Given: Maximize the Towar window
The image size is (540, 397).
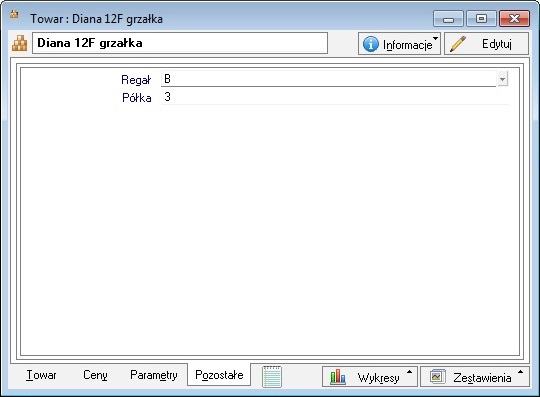Looking at the screenshot, I should (x=481, y=19).
